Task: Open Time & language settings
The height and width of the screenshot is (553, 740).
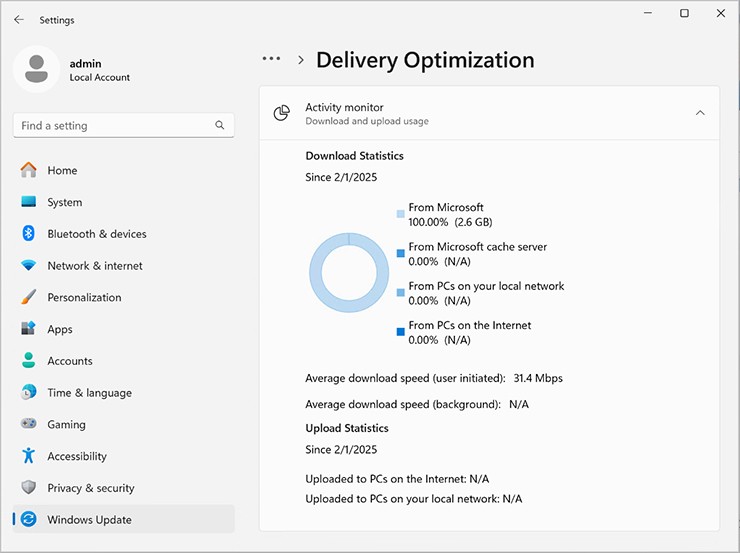Action: (89, 393)
